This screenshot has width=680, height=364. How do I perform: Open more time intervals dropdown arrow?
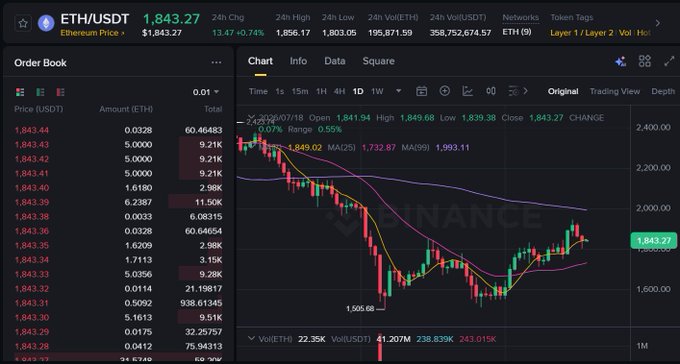click(399, 91)
